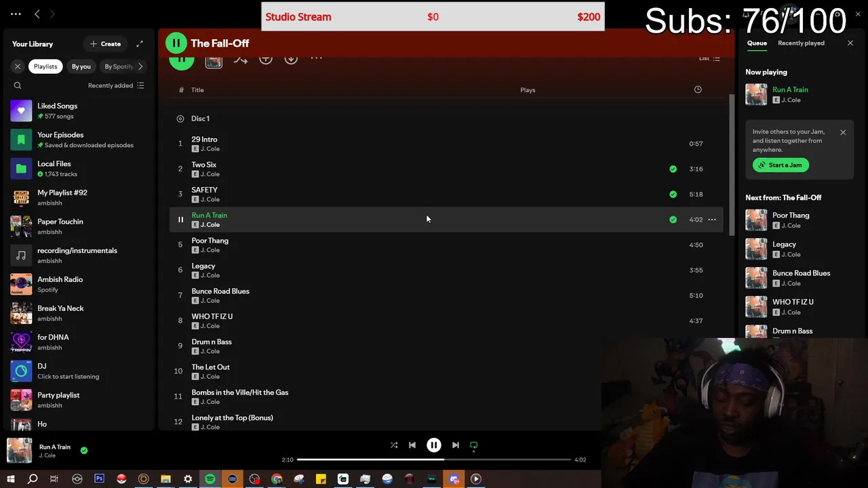Open Your Episodes in library
Screen dimensions: 868x488
point(78,140)
